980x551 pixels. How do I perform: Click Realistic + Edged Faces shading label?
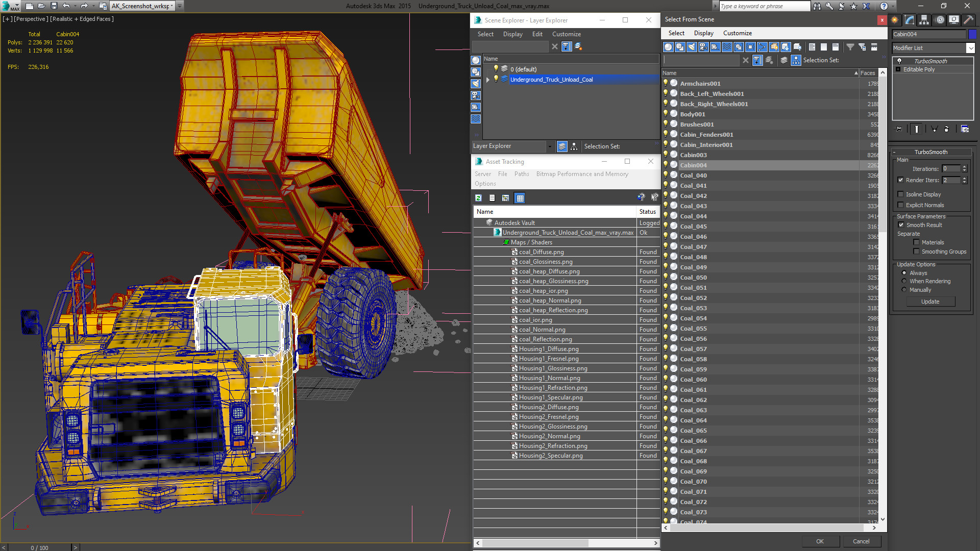click(x=82, y=19)
